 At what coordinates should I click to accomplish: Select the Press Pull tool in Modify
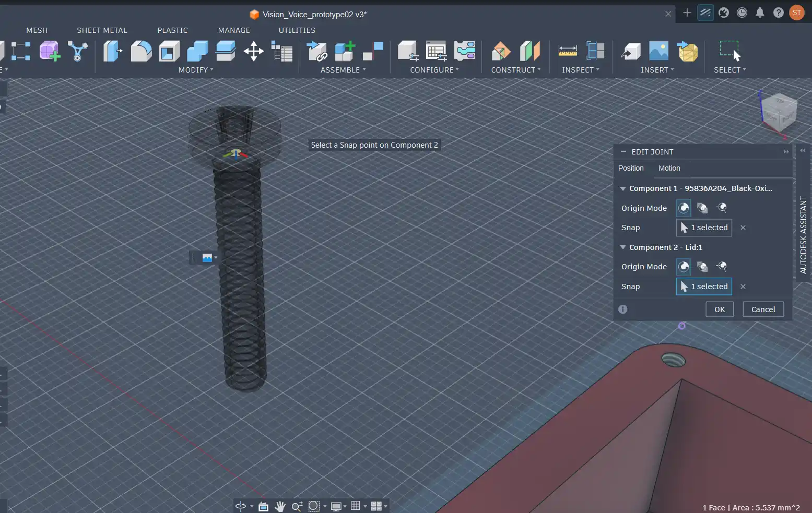113,51
